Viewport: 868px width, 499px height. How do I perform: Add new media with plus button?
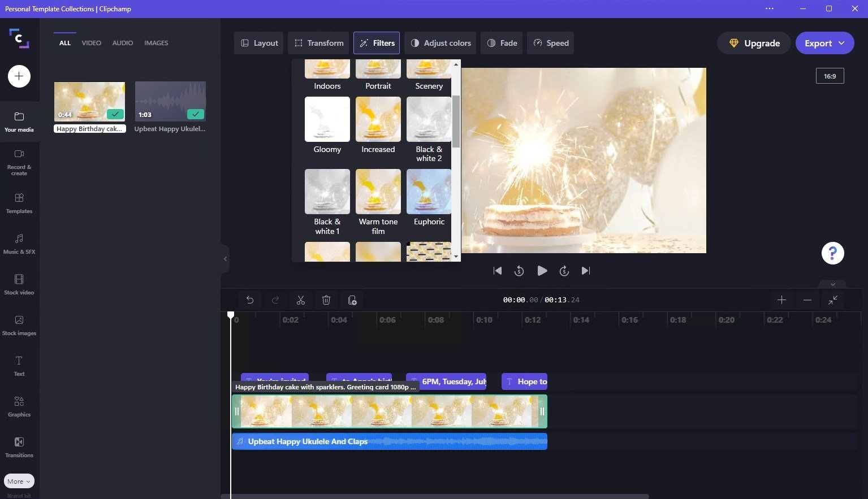click(x=19, y=76)
